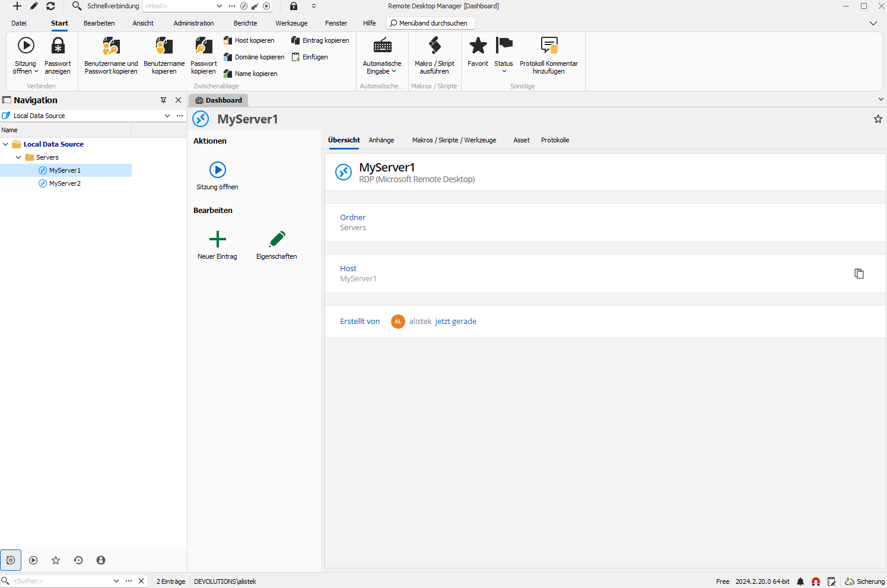Viewport: 887px width, 588px height.
Task: Click the lock icon in title bar
Action: [294, 6]
